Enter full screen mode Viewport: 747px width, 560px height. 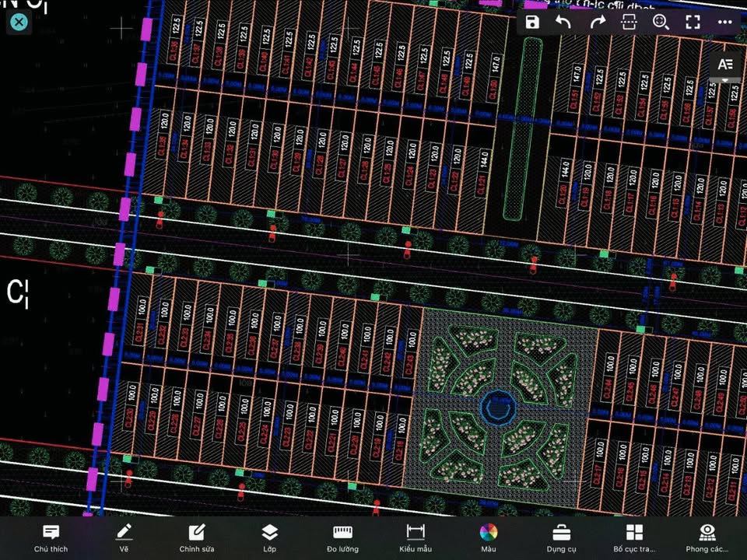pyautogui.click(x=693, y=22)
